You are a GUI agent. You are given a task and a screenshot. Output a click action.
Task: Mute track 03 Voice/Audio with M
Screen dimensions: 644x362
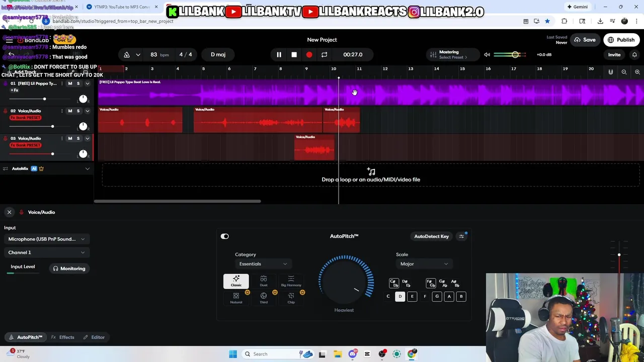pyautogui.click(x=70, y=138)
